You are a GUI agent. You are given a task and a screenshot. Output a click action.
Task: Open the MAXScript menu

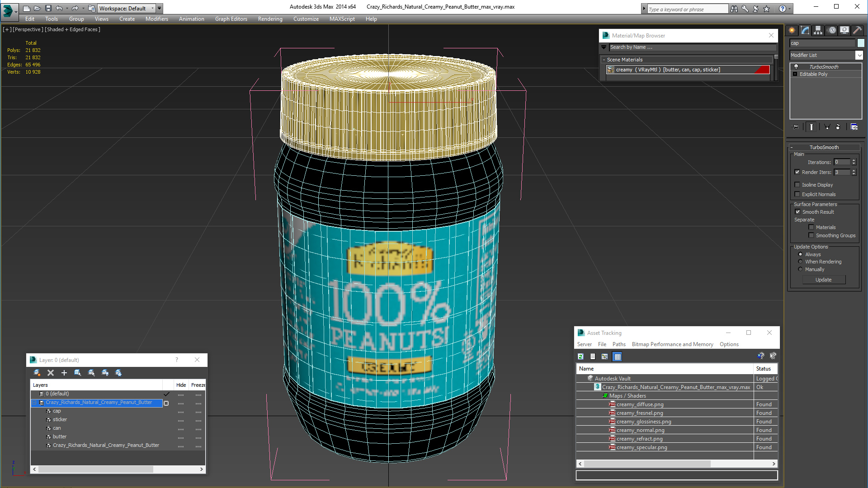pos(342,19)
